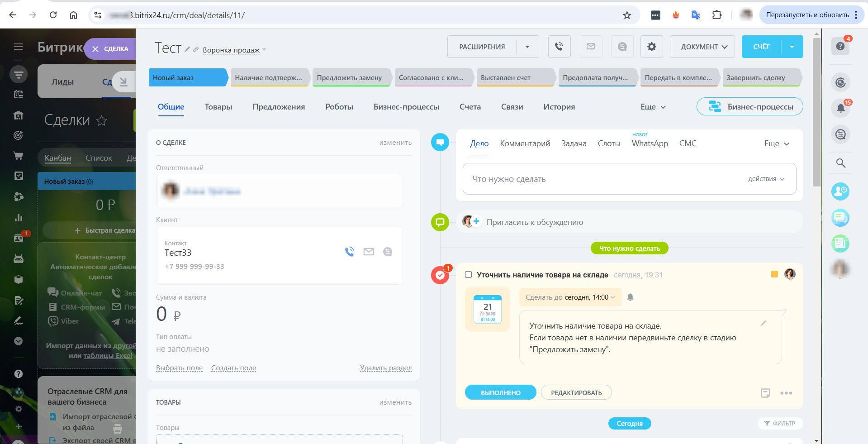Open the three-dots menu on the task card
The image size is (868, 444).
(786, 393)
